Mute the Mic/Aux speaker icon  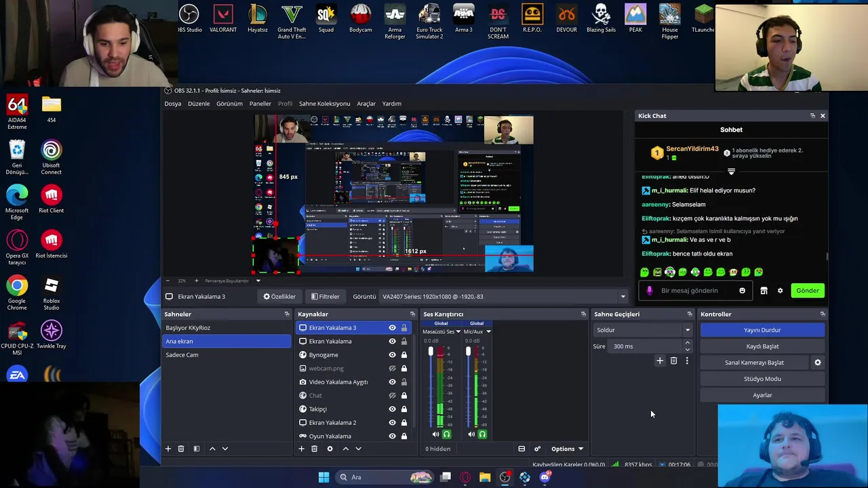coord(471,434)
